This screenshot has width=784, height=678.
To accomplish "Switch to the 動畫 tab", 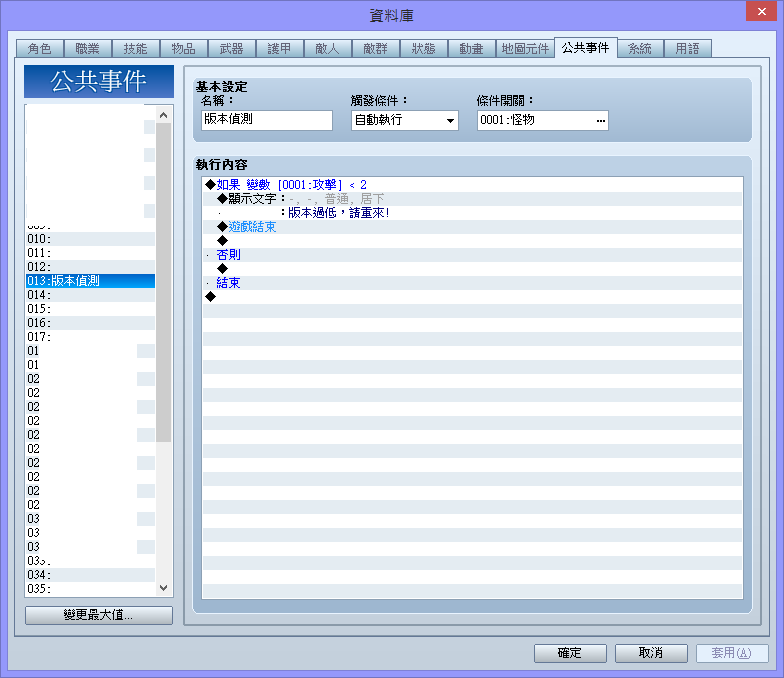I will click(x=472, y=48).
